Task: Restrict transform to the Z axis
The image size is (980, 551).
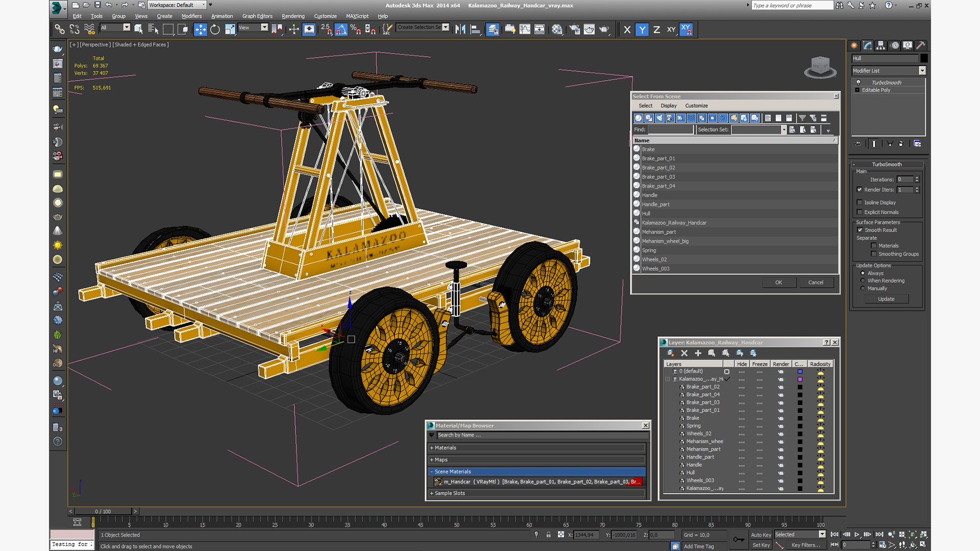Action: coord(656,30)
